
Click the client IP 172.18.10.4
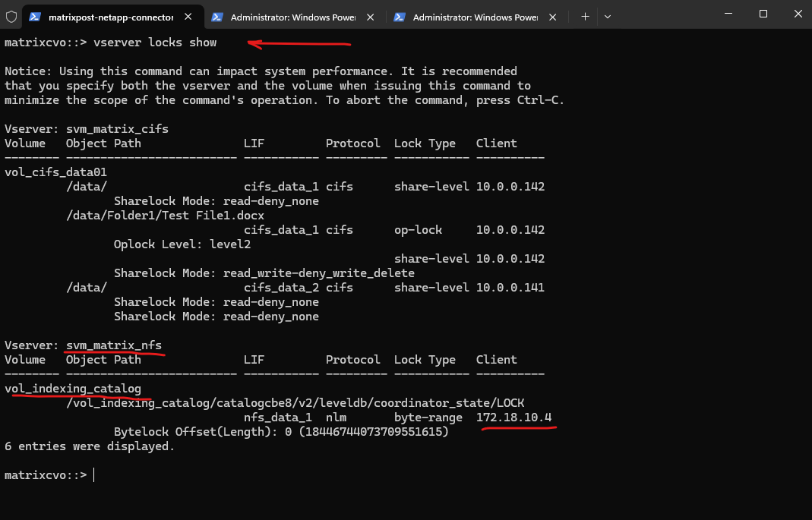click(513, 418)
